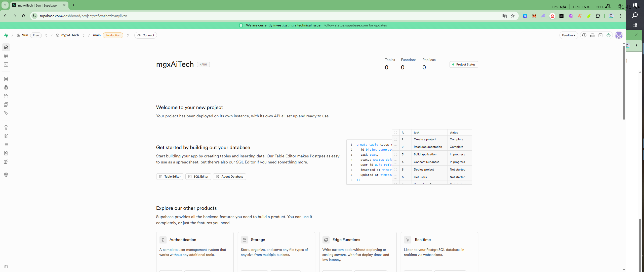Screen dimensions: 644x272
Task: Open the Realtime sidebar icon
Action: coord(6,113)
